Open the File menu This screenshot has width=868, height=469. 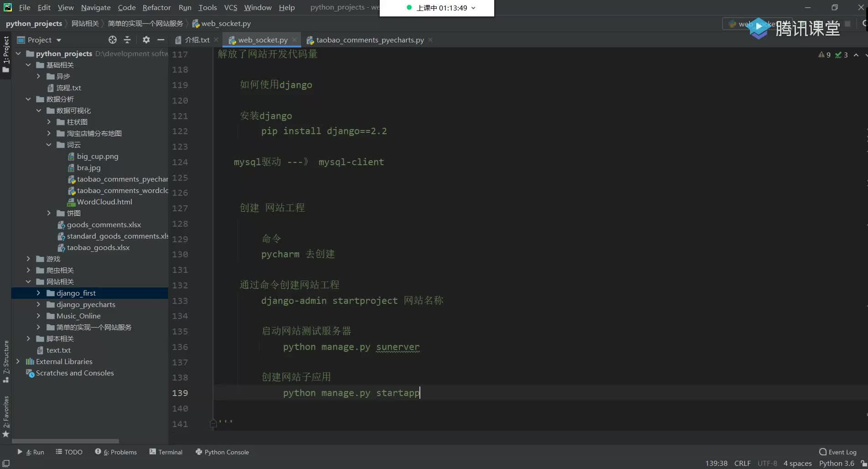25,7
